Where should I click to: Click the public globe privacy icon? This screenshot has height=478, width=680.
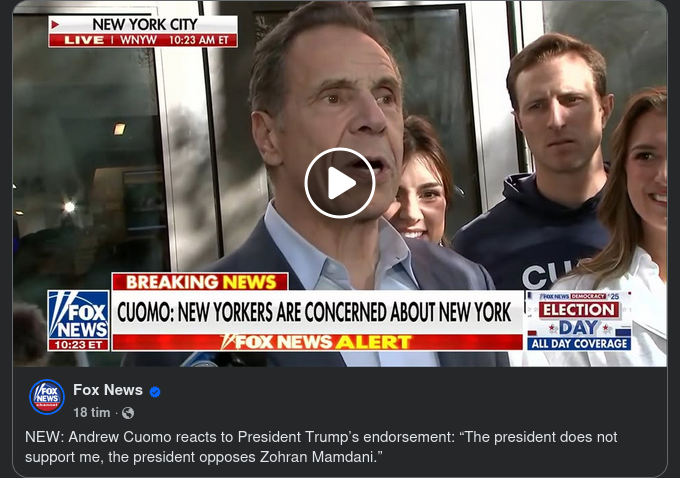pos(128,413)
